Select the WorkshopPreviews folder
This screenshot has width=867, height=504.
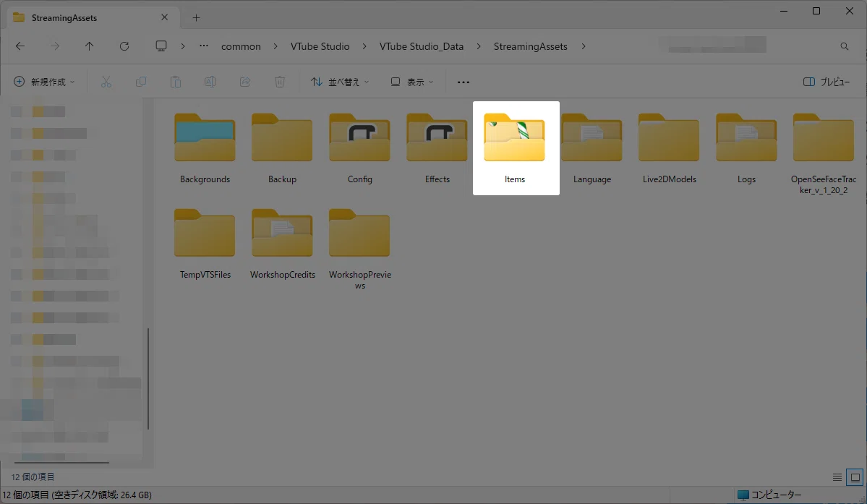pos(359,249)
